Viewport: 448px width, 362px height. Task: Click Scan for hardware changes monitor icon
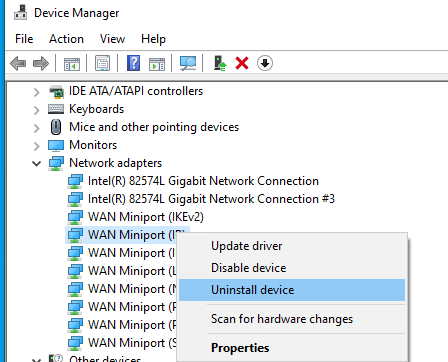pyautogui.click(x=188, y=63)
